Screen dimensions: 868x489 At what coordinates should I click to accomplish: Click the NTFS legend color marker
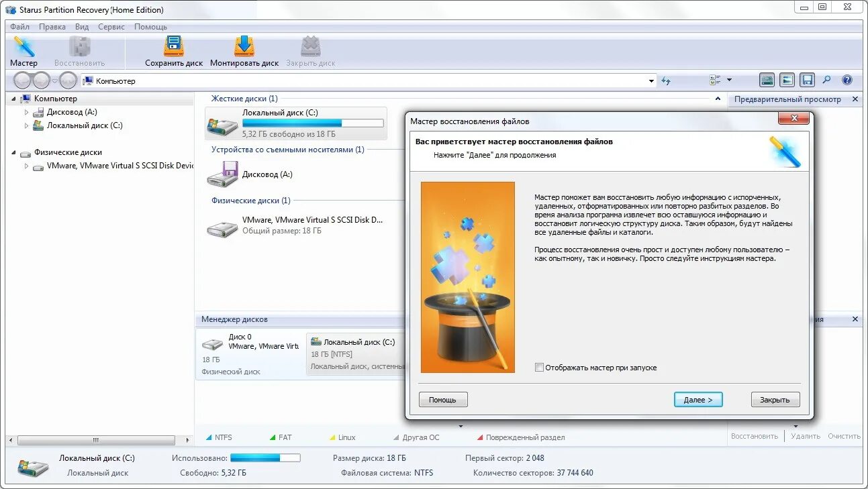[x=209, y=437]
